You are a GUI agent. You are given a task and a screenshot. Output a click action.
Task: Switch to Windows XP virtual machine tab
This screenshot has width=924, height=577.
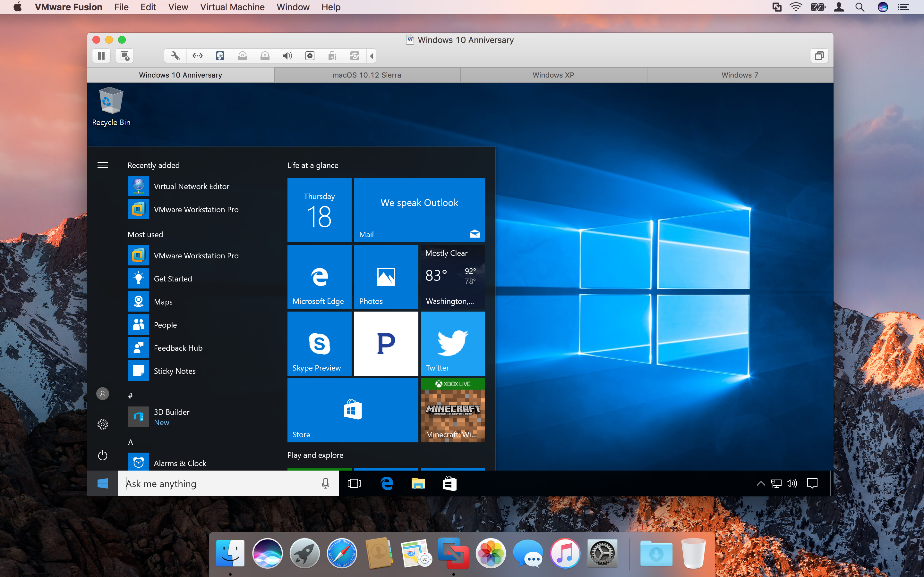[553, 74]
